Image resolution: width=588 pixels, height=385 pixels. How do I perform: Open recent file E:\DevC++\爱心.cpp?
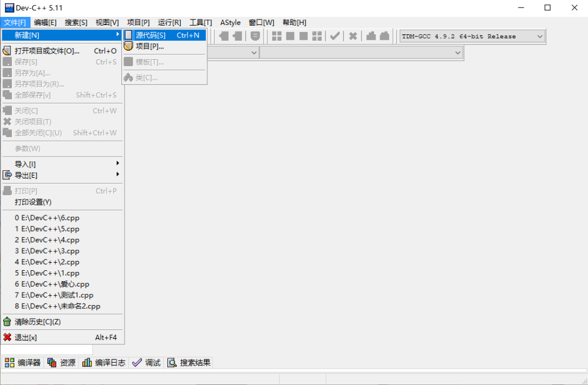pos(62,284)
